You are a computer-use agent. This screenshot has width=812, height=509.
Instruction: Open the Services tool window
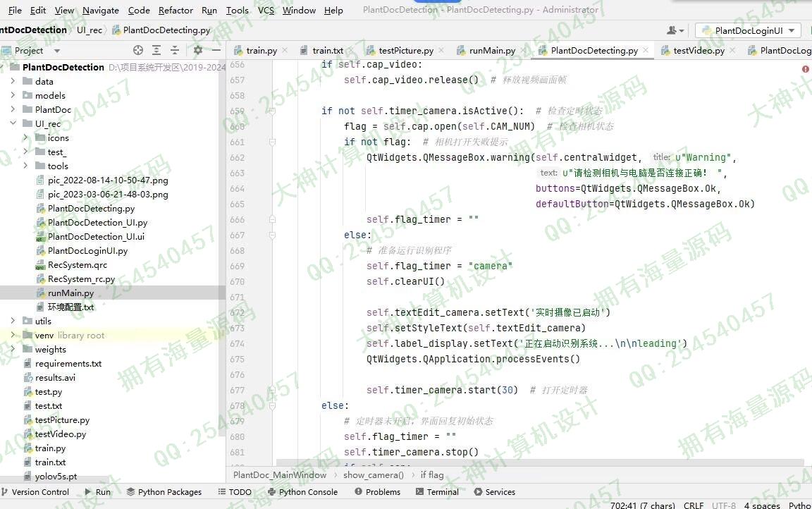[495, 492]
